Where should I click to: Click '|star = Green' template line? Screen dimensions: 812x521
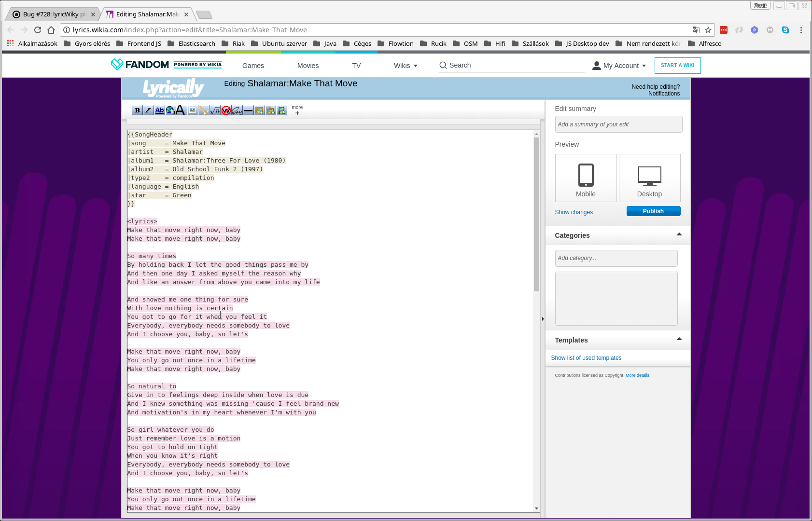pos(159,195)
